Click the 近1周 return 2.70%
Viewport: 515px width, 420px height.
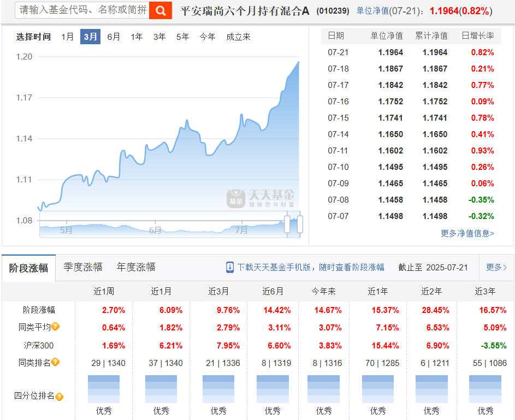coord(114,310)
